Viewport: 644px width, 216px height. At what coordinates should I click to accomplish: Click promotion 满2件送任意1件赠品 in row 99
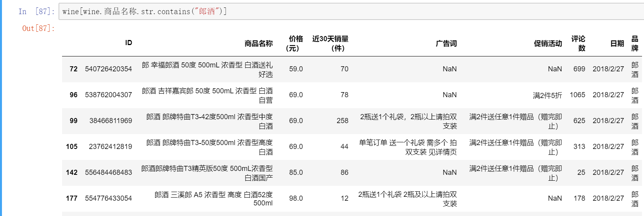tap(516, 122)
